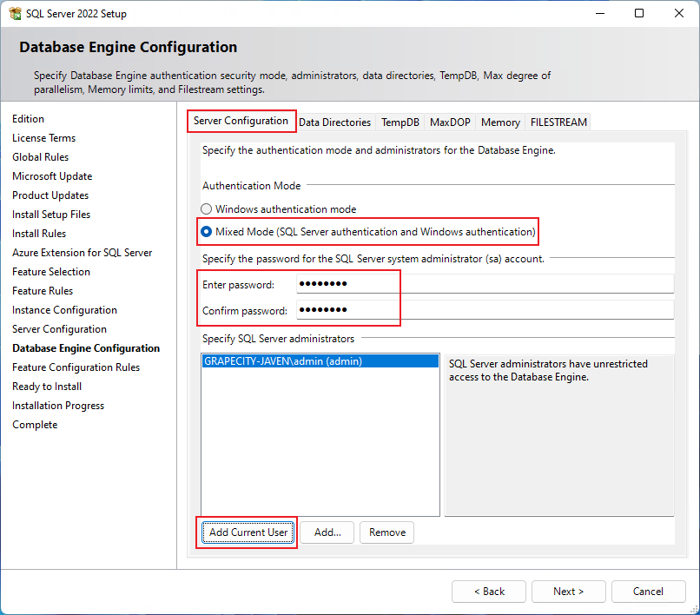Click Install Rules step in sidebar
700x615 pixels.
coord(39,234)
